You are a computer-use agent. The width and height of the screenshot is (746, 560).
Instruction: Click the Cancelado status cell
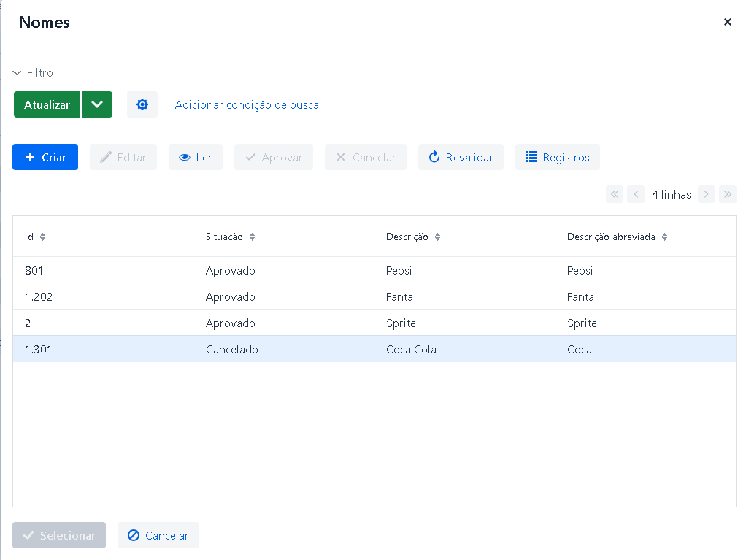pyautogui.click(x=231, y=349)
